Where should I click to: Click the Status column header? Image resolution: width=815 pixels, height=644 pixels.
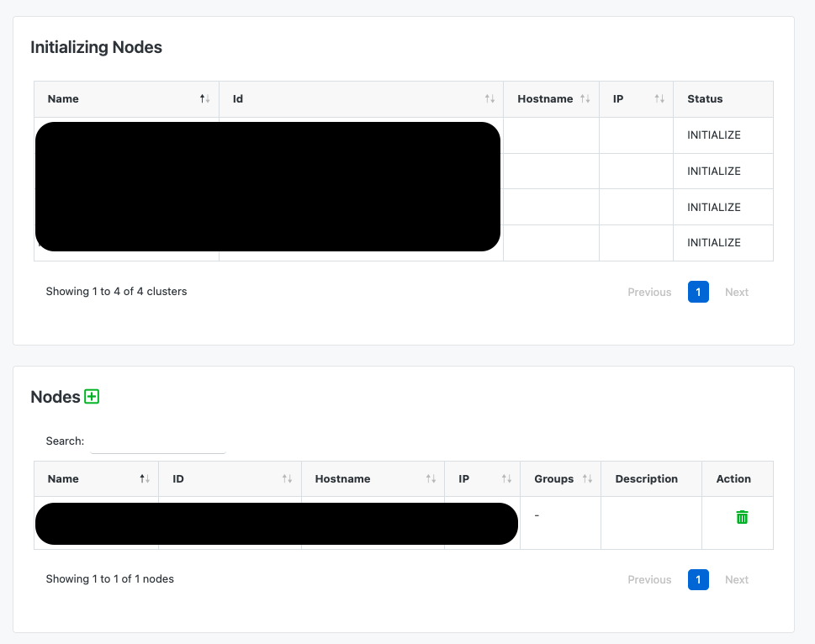(x=723, y=99)
